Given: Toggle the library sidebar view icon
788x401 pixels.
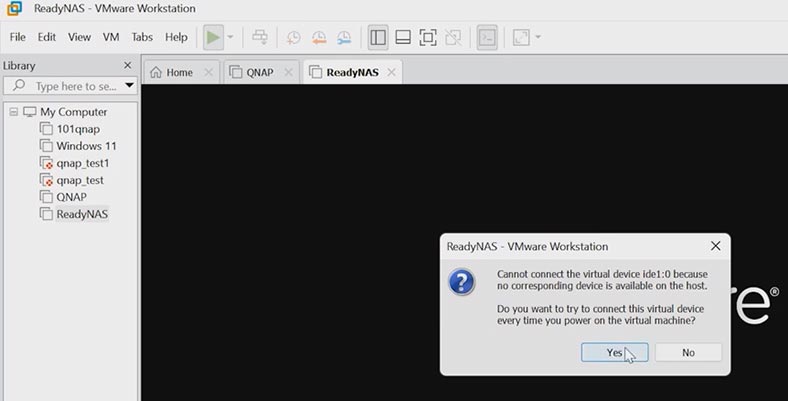Looking at the screenshot, I should (x=378, y=37).
